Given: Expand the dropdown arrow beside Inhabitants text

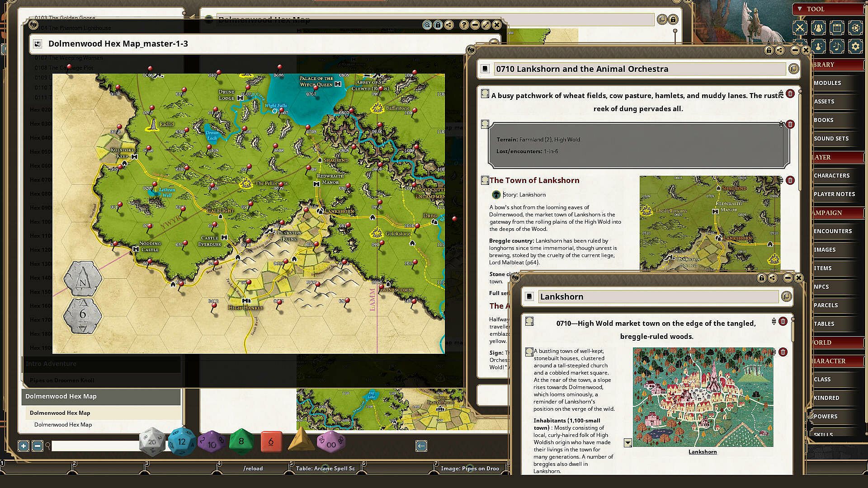Looking at the screenshot, I should pyautogui.click(x=628, y=443).
